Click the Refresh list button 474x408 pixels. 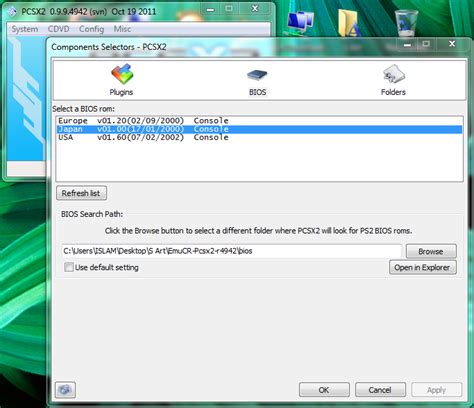coord(81,193)
